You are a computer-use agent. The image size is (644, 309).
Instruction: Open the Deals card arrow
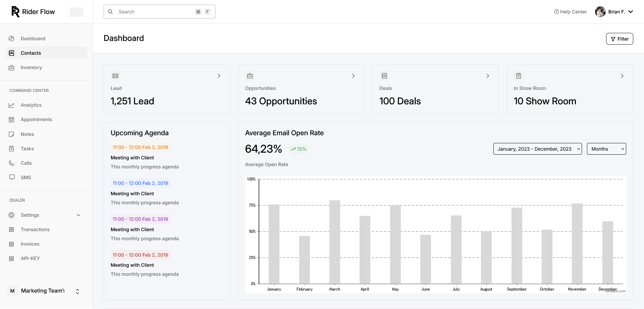coord(488,76)
